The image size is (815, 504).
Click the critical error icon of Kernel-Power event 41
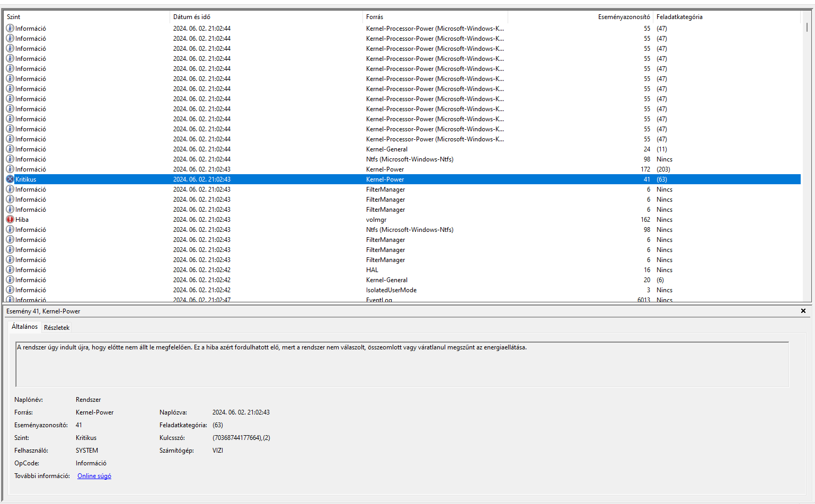(x=10, y=179)
